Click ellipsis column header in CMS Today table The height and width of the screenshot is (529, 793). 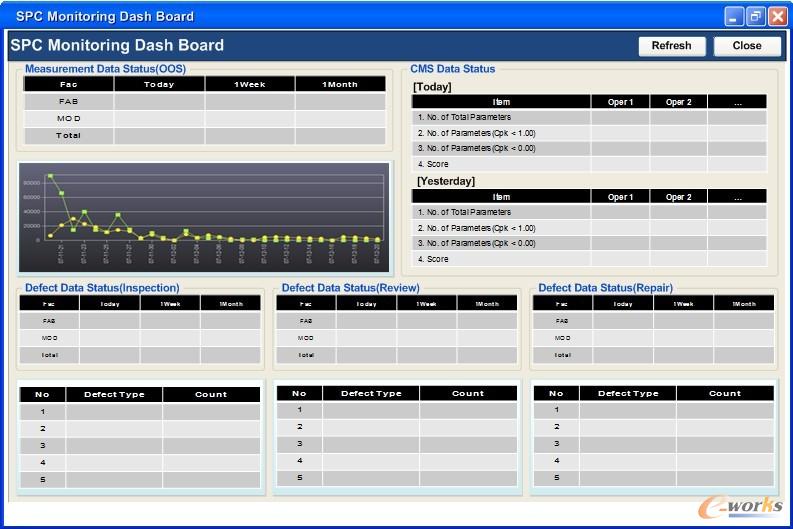coord(737,102)
